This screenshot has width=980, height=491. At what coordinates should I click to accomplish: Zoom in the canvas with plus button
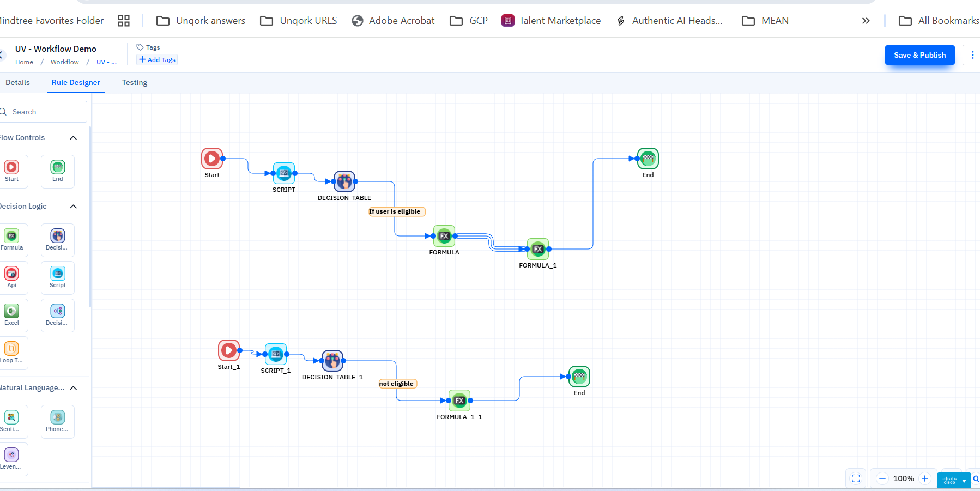[x=925, y=478]
